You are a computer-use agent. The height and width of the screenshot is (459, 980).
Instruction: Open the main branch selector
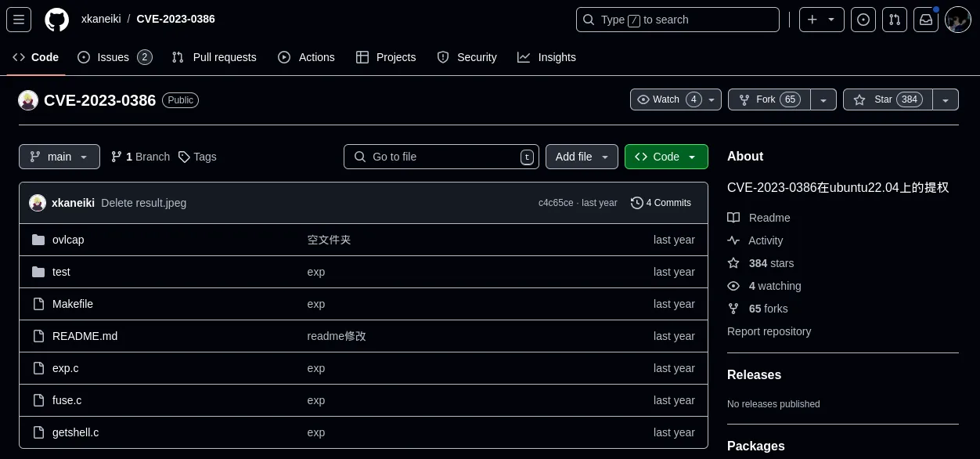[59, 157]
